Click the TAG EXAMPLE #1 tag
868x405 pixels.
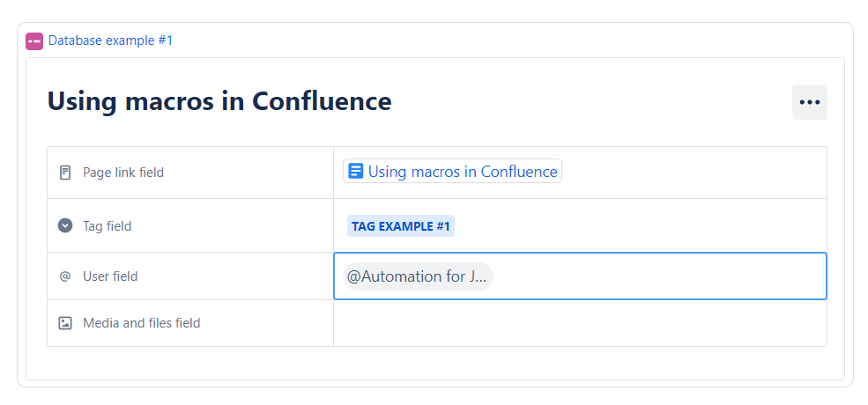pos(401,226)
